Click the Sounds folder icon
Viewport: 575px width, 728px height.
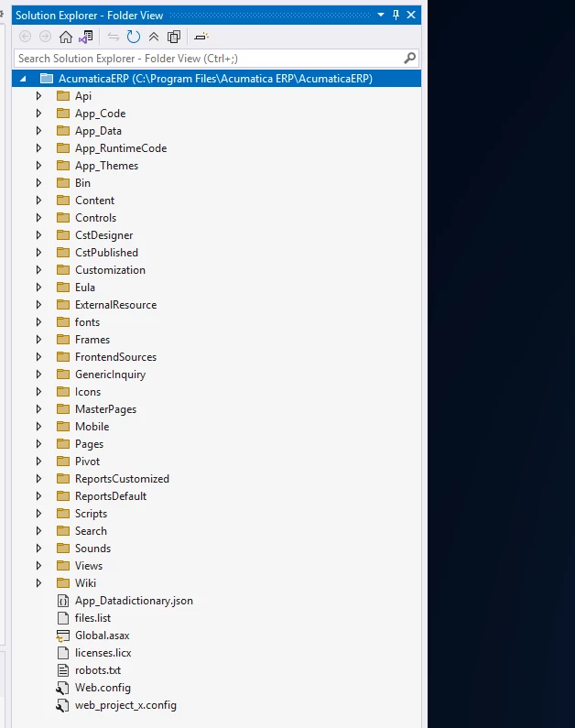[63, 549]
